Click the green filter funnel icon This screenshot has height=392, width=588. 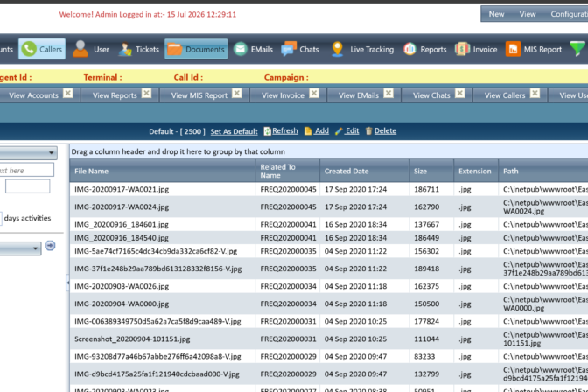click(x=577, y=49)
